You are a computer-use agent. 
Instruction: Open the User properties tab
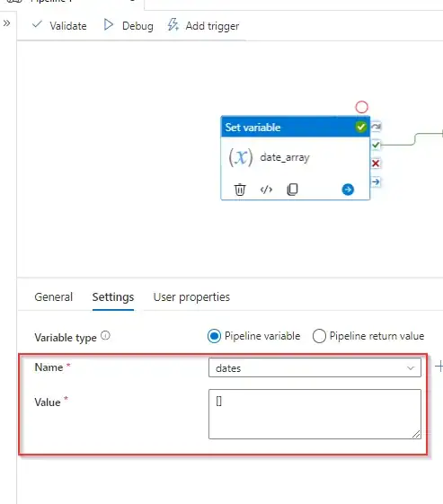click(191, 297)
